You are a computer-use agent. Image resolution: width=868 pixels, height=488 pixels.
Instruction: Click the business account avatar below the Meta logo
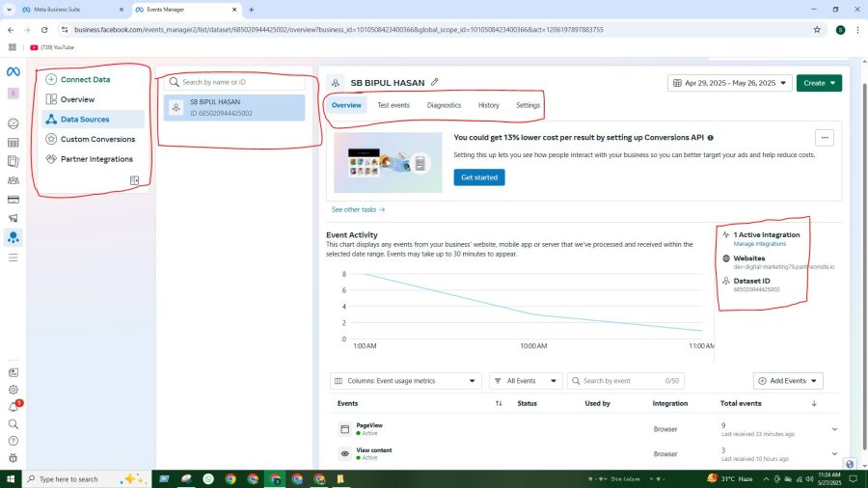pos(14,93)
